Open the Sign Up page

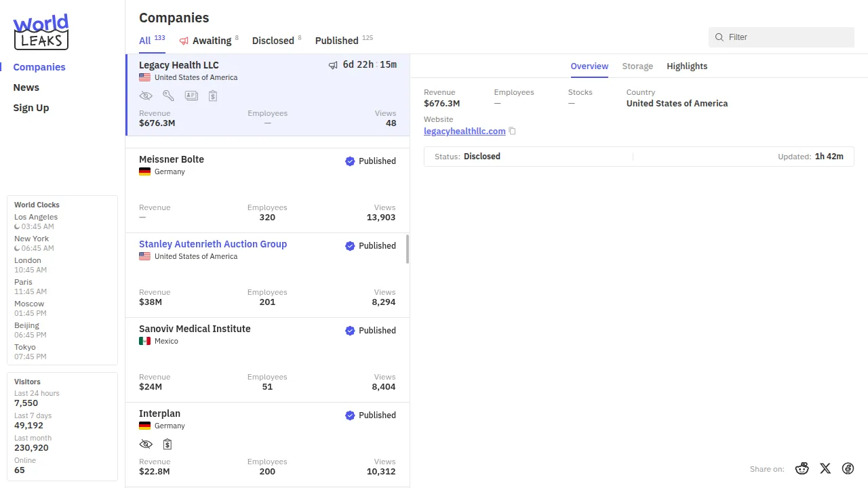point(31,108)
